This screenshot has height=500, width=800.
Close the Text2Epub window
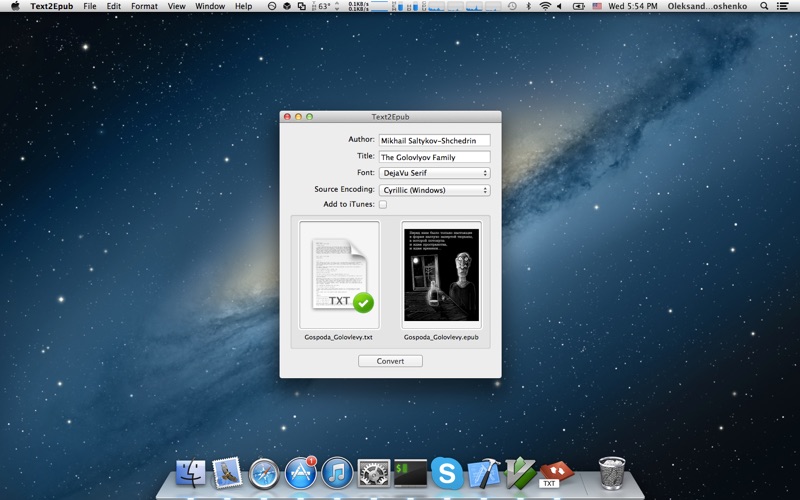coord(287,117)
